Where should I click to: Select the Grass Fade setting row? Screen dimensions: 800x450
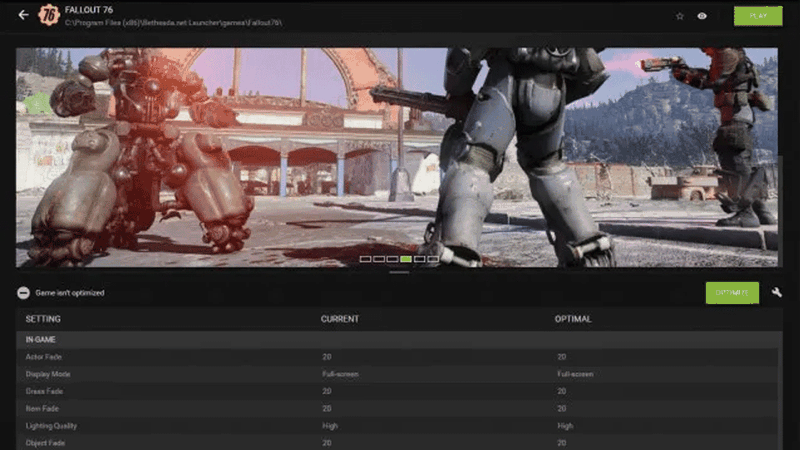397,391
